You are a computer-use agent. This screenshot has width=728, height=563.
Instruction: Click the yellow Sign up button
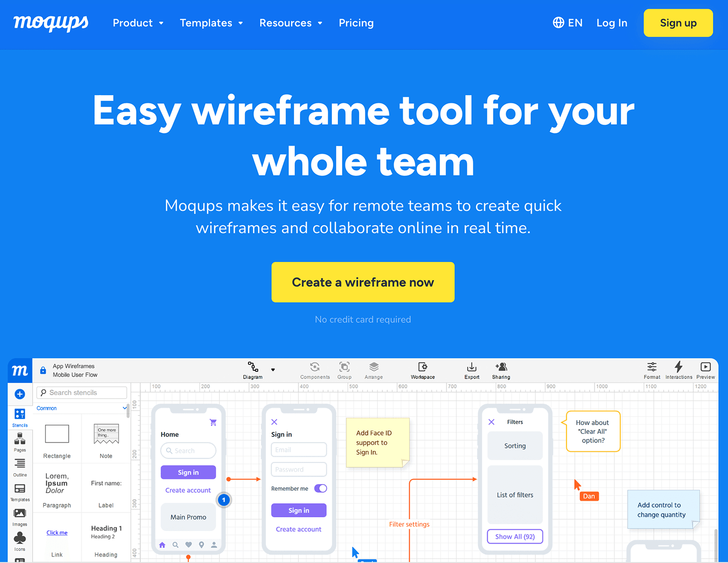click(678, 23)
